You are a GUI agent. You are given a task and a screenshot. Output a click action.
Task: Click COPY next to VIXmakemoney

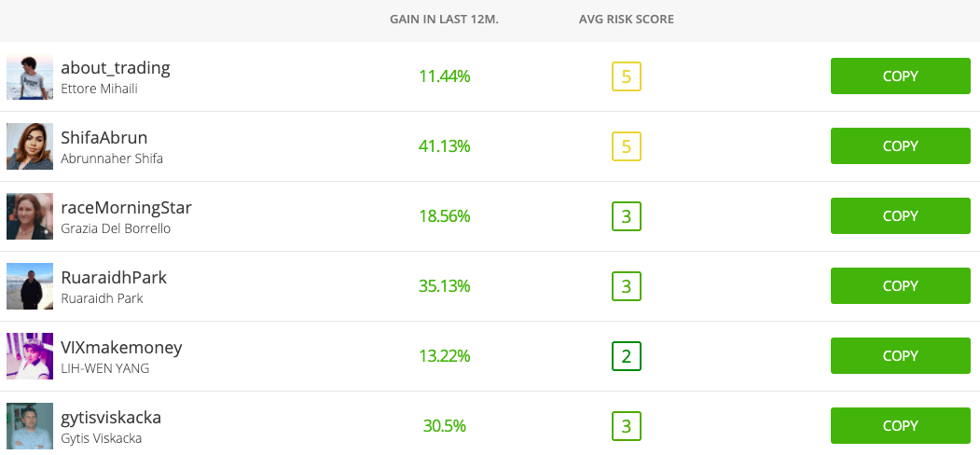(900, 356)
